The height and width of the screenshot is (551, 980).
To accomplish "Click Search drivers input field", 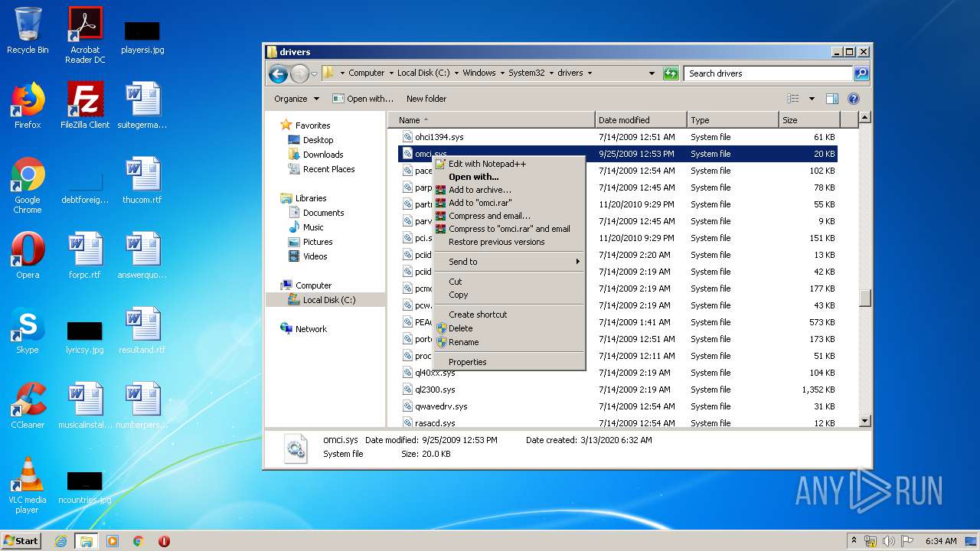I will tap(769, 73).
